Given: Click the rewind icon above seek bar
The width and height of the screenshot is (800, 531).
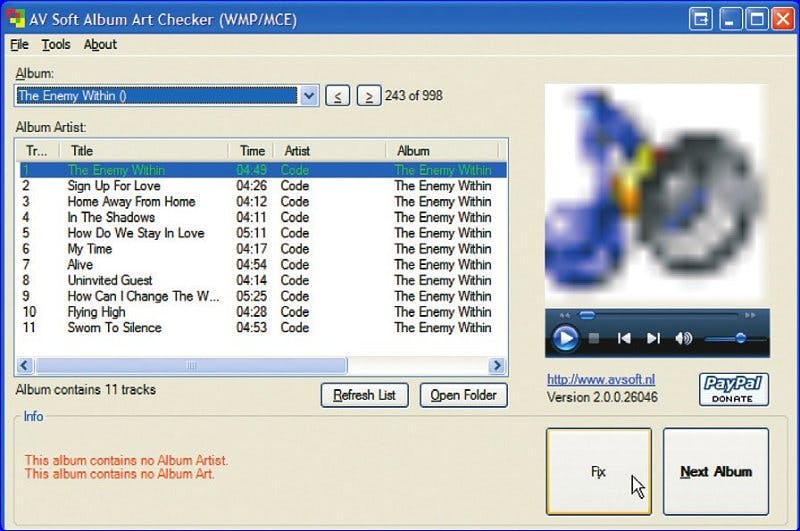Looking at the screenshot, I should coord(564,315).
